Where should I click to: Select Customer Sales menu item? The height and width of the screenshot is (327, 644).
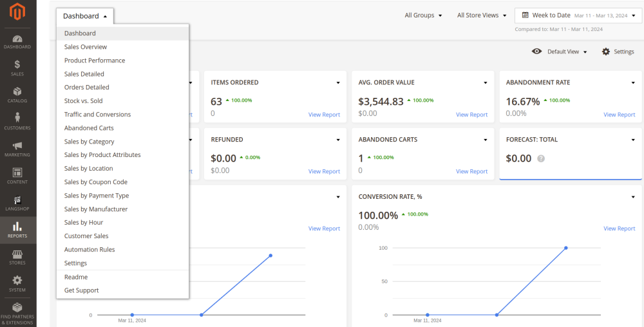click(x=123, y=236)
